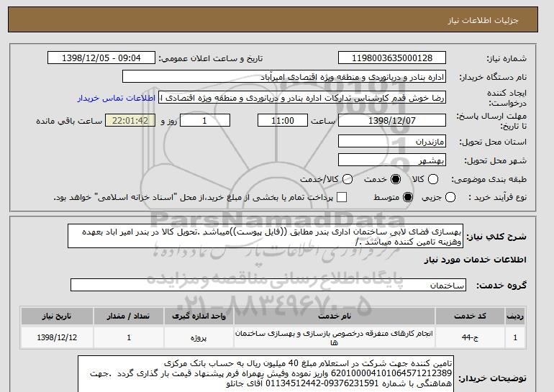Click the remaining days field showing 1

[x=205, y=120]
